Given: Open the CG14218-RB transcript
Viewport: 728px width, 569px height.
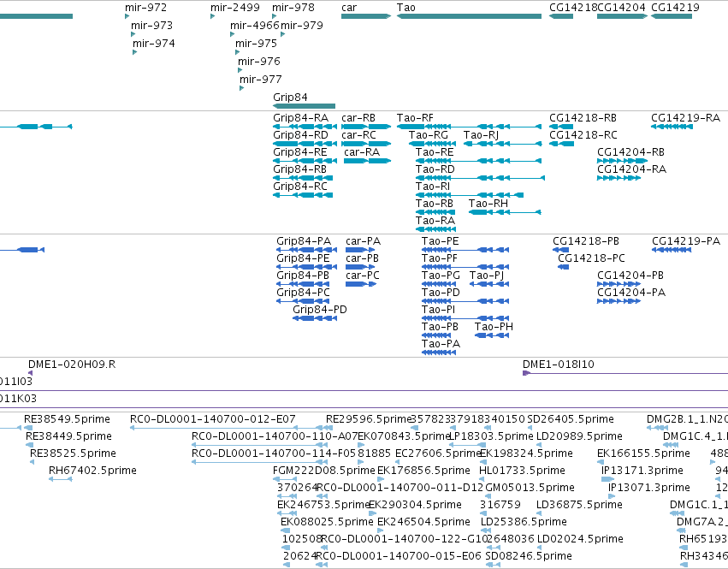Looking at the screenshot, I should (561, 127).
